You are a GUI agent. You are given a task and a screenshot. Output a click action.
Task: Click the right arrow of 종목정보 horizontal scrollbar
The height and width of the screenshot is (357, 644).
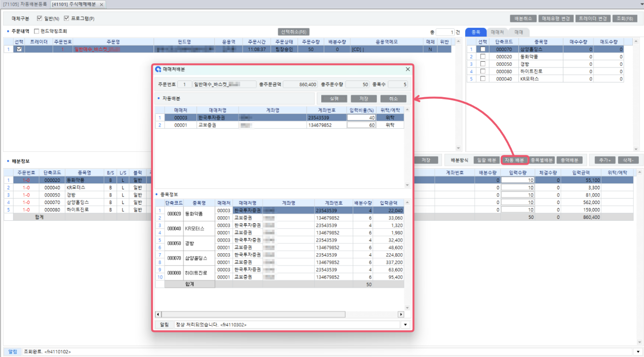coord(402,314)
